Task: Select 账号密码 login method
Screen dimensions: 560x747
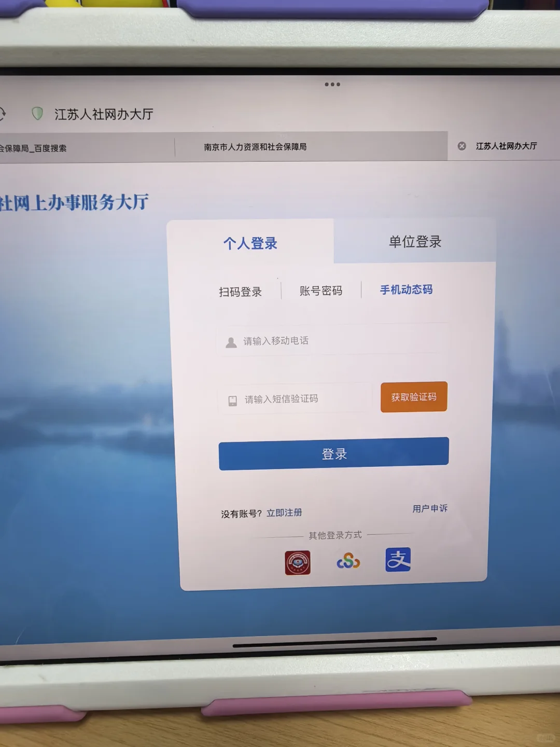Action: tap(320, 290)
